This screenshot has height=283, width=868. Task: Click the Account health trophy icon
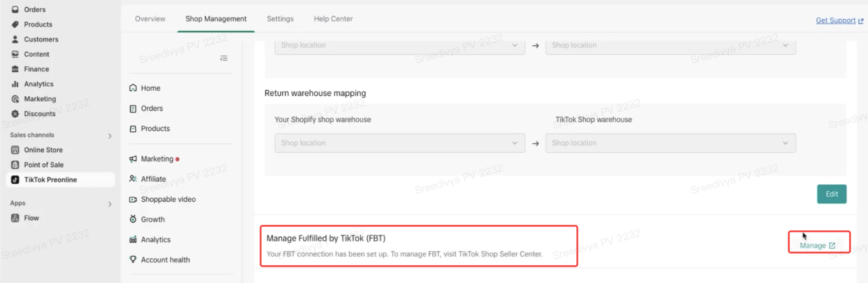point(133,260)
